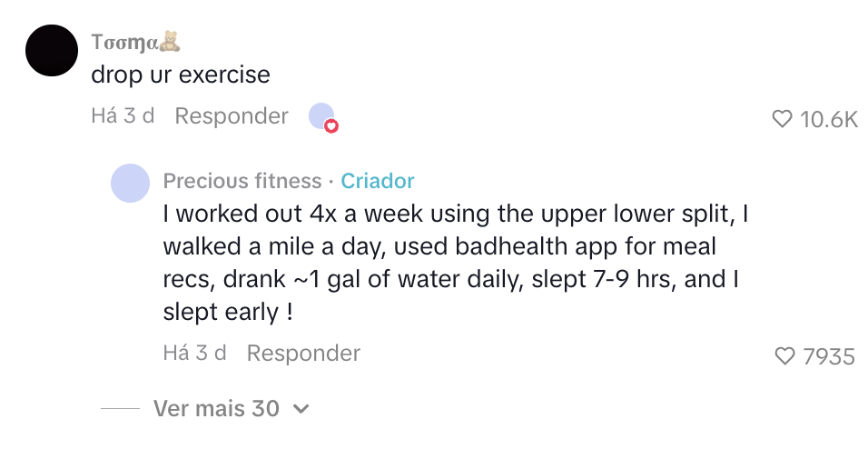
Task: Click the reply text about upper lower split
Action: (x=454, y=263)
